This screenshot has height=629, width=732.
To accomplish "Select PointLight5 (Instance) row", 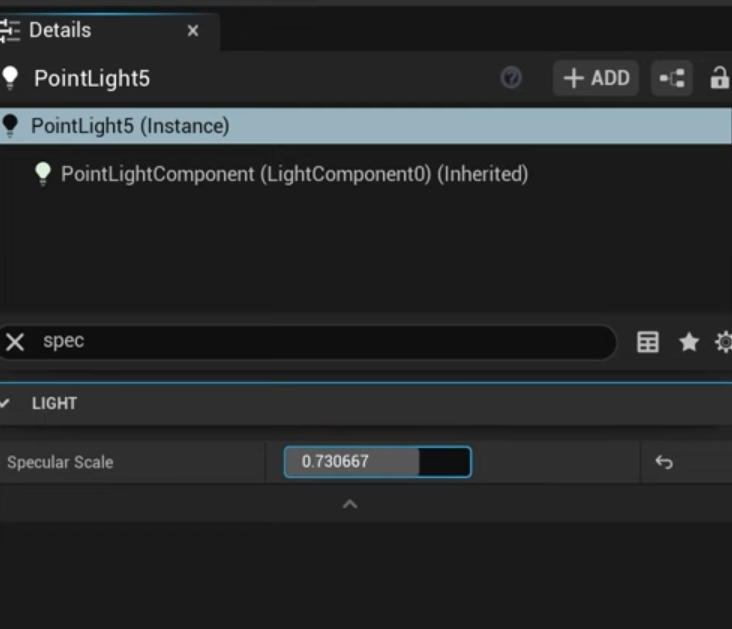I will point(130,126).
